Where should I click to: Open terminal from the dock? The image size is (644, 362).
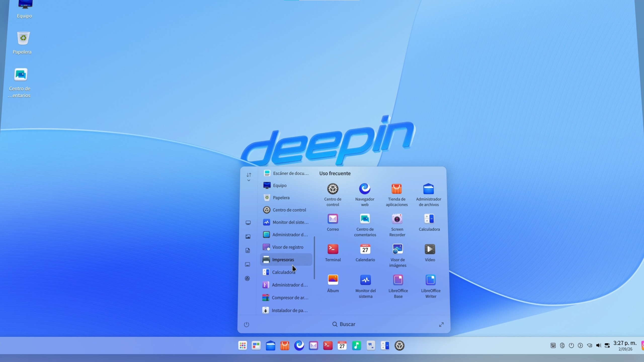tap(328, 346)
